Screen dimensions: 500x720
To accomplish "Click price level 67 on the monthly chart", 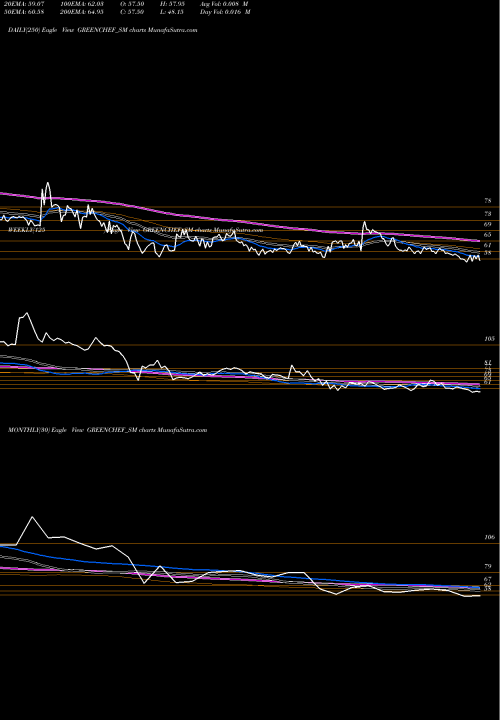I will pos(488,579).
